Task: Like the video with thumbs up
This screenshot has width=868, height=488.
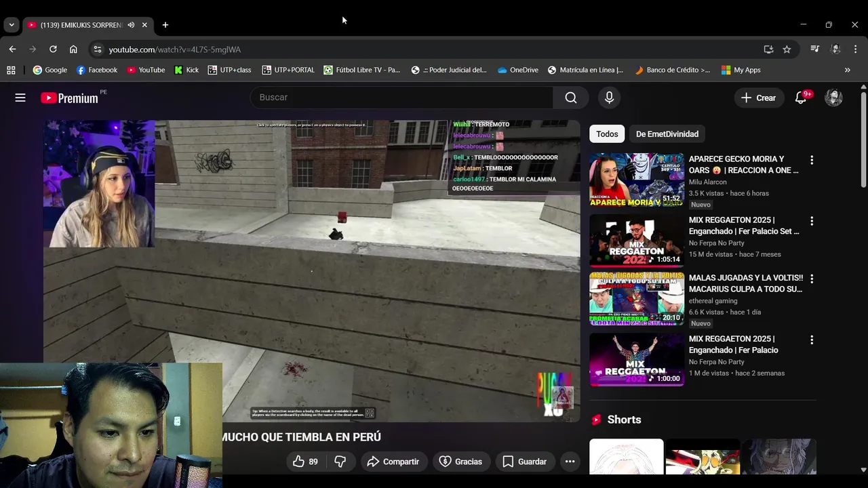Action: 305,462
